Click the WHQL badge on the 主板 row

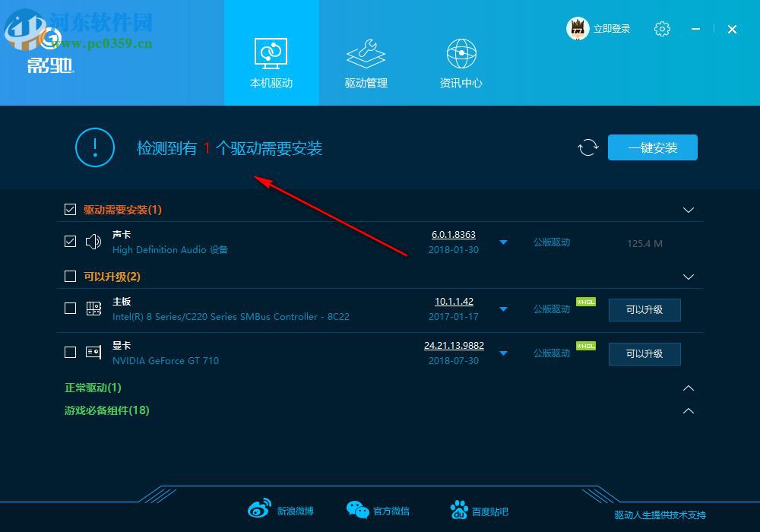point(585,301)
